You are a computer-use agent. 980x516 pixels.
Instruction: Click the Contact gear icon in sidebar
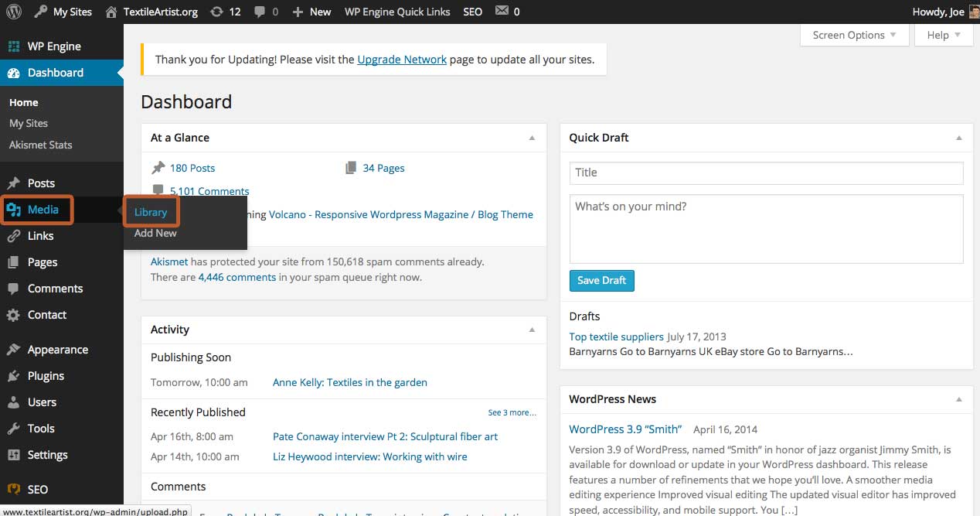(x=14, y=315)
